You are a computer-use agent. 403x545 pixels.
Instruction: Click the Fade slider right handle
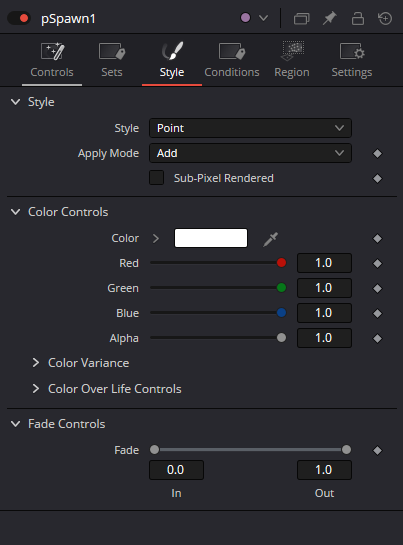(346, 450)
